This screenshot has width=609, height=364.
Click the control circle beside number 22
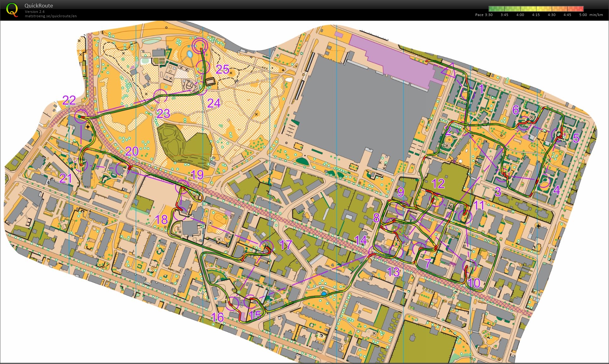81,117
